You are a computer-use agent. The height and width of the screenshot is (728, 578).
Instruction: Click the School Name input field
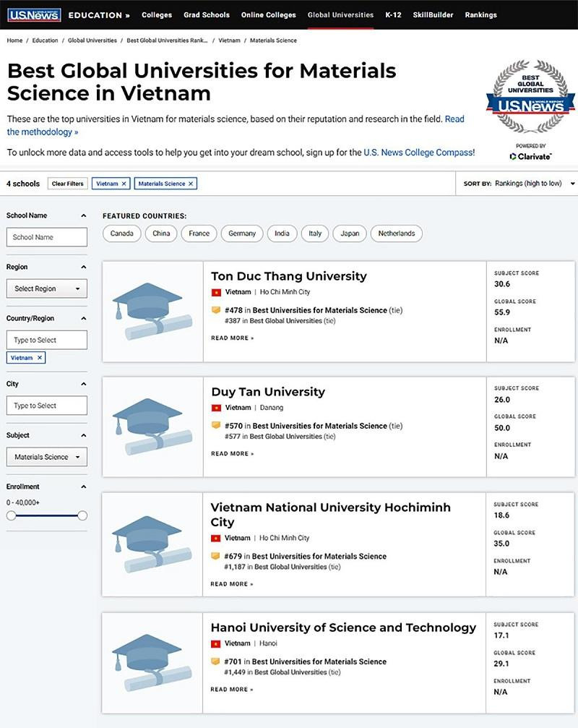(x=46, y=237)
